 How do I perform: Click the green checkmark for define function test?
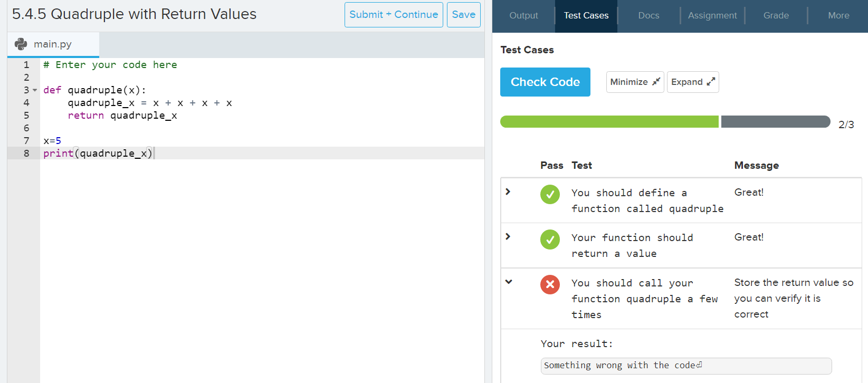click(x=550, y=194)
